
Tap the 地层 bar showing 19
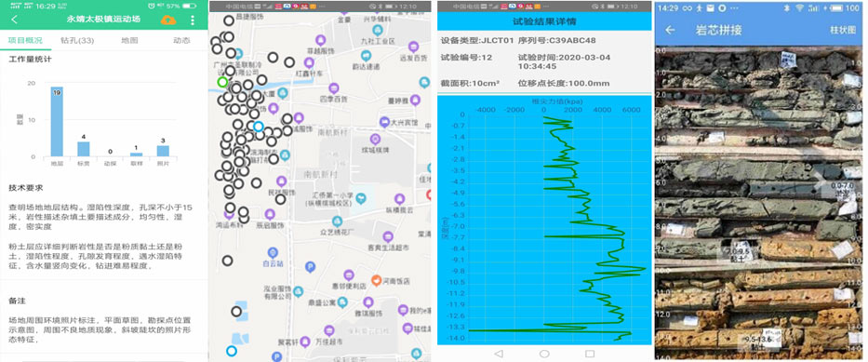tap(57, 122)
